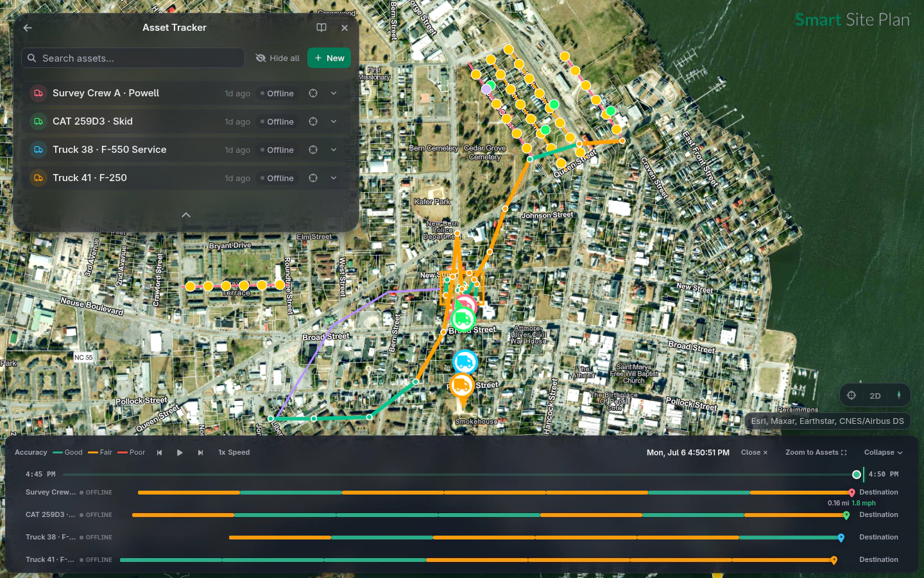Click Survey Crew A Offline status badge
This screenshot has height=578, width=924.
point(277,93)
